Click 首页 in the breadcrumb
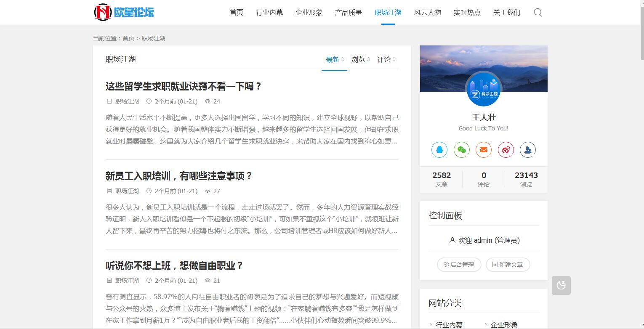Image resolution: width=644 pixels, height=329 pixels. click(128, 38)
